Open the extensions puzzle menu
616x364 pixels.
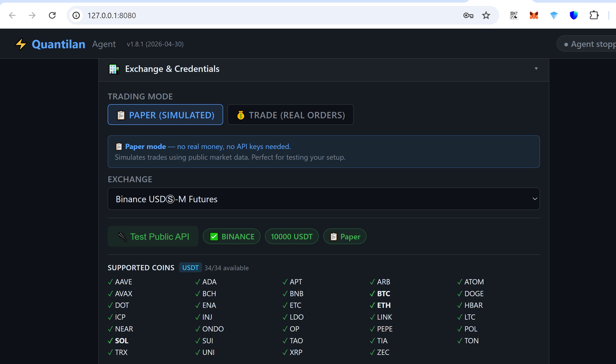(594, 15)
